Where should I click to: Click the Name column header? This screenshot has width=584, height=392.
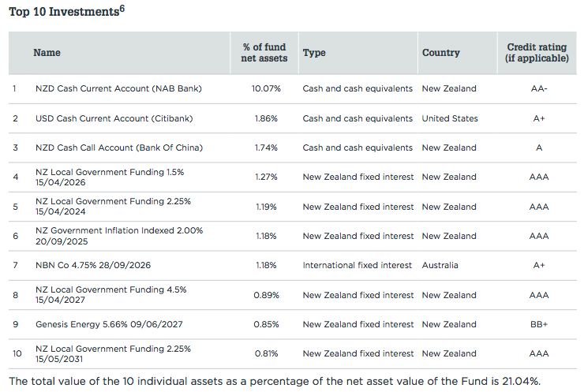tap(47, 53)
